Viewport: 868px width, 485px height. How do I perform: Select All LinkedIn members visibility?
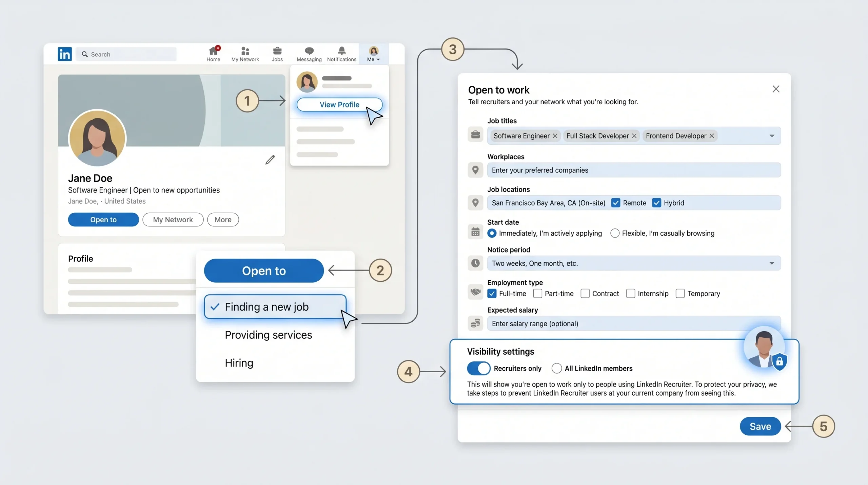[x=556, y=368]
